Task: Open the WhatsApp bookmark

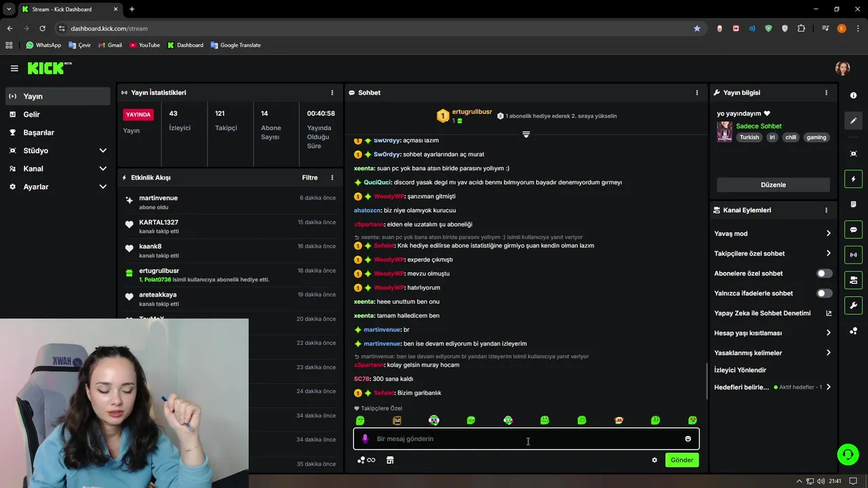Action: click(43, 45)
